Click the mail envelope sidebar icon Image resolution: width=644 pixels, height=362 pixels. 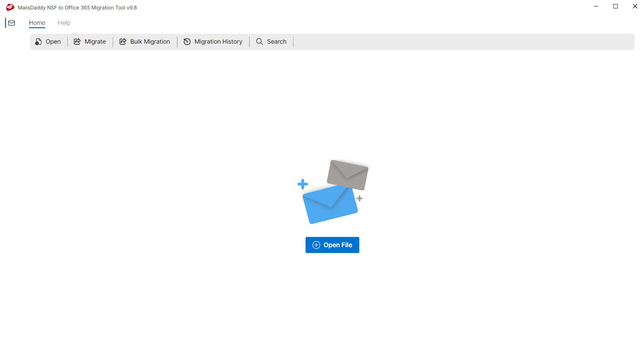[12, 23]
